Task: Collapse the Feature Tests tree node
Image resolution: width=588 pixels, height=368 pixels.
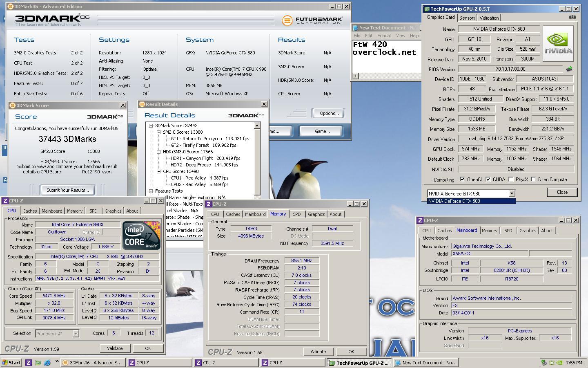Action: (151, 191)
